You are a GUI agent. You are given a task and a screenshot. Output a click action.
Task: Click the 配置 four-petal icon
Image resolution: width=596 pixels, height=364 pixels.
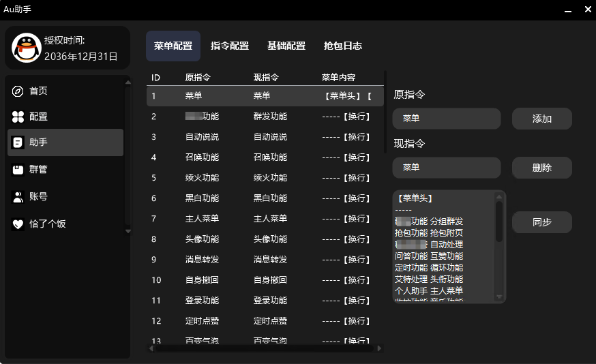click(x=18, y=117)
